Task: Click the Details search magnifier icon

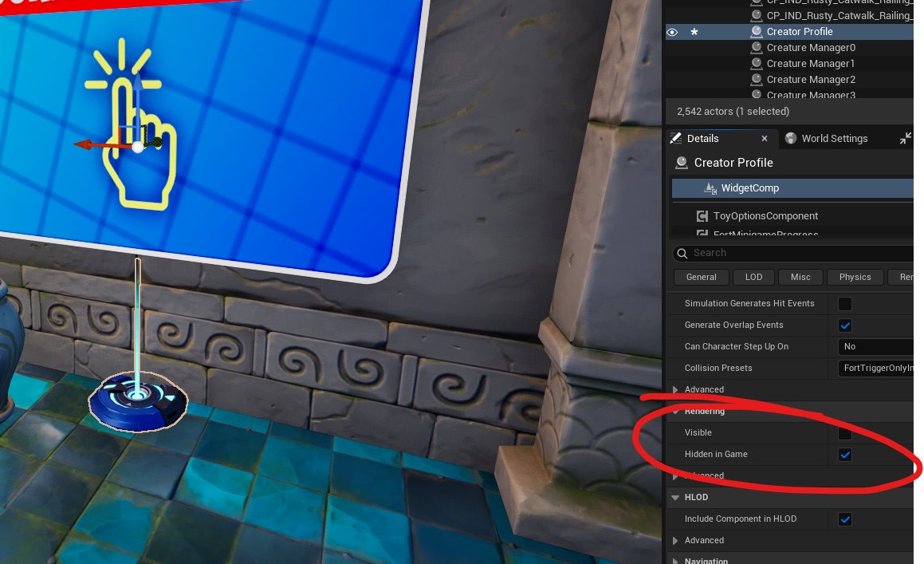Action: [x=682, y=253]
